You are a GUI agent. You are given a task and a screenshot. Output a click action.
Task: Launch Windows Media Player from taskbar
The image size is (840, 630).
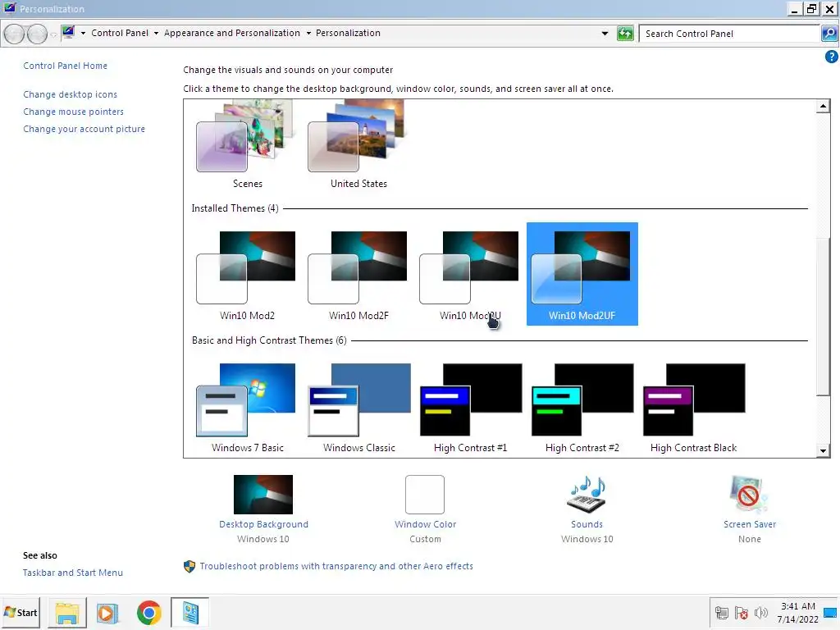pyautogui.click(x=107, y=612)
